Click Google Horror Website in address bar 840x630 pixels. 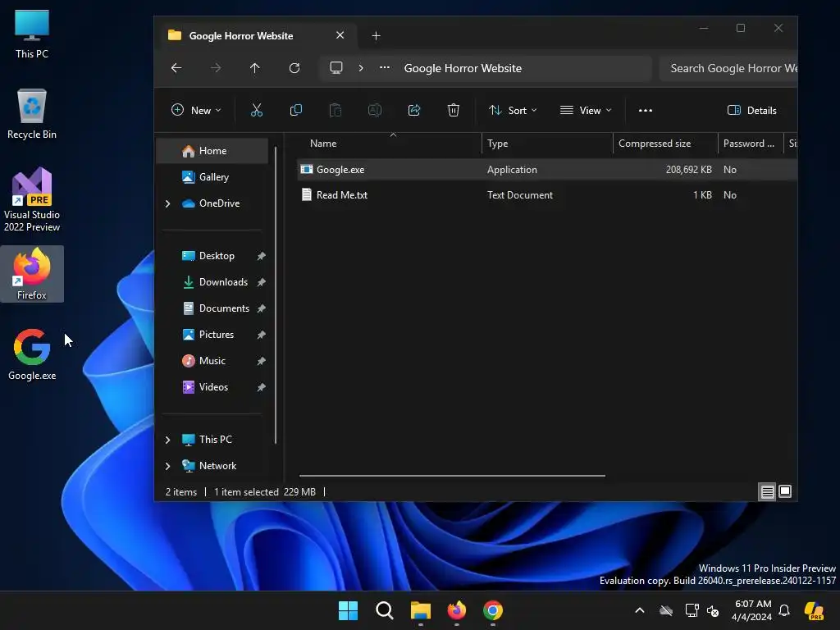[463, 68]
